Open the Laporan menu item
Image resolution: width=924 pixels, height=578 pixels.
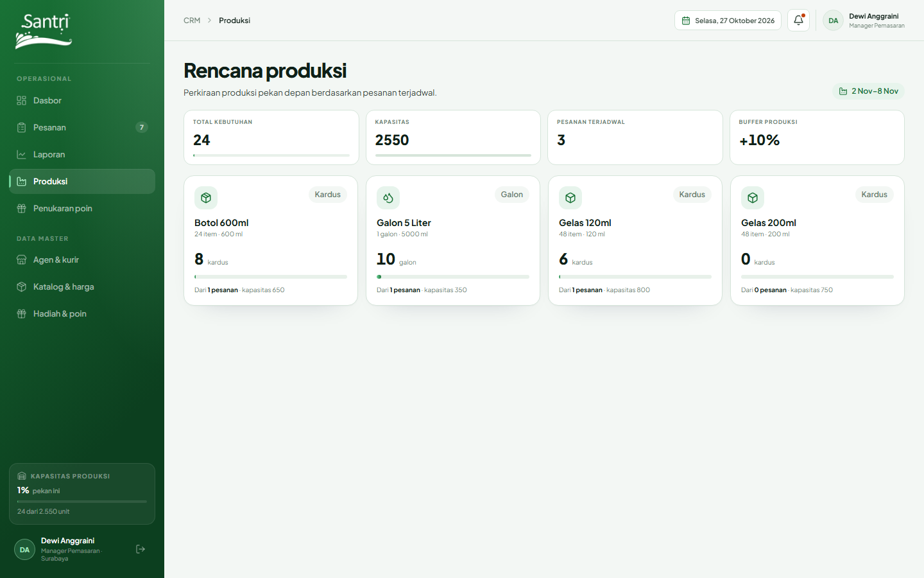(82, 155)
